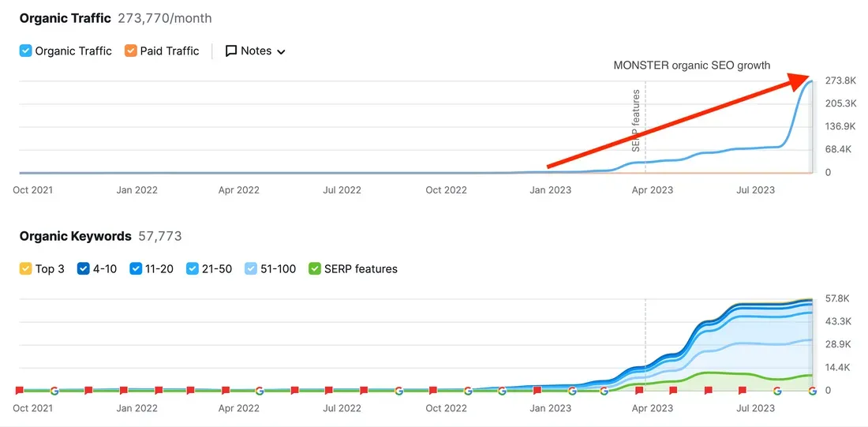
Task: Click the red flag above Apr 2022 label
Action: (226, 391)
